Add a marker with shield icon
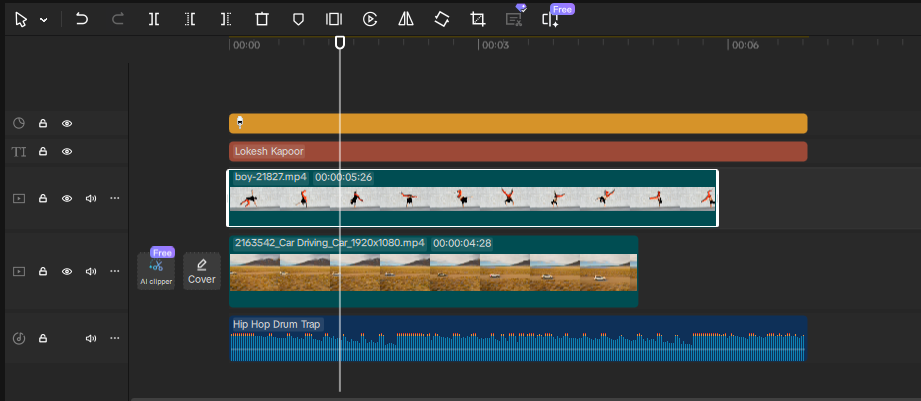Viewport: 921px width, 401px height. [298, 19]
